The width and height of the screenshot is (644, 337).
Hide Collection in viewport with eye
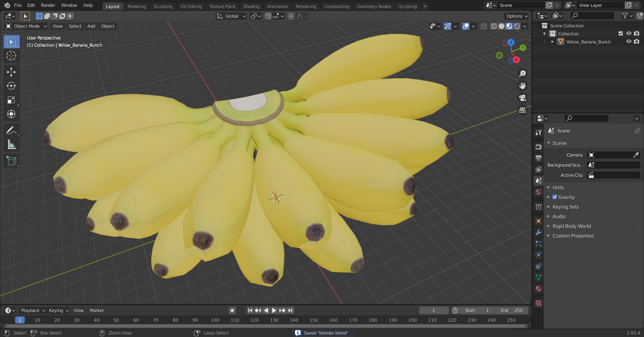pos(629,33)
